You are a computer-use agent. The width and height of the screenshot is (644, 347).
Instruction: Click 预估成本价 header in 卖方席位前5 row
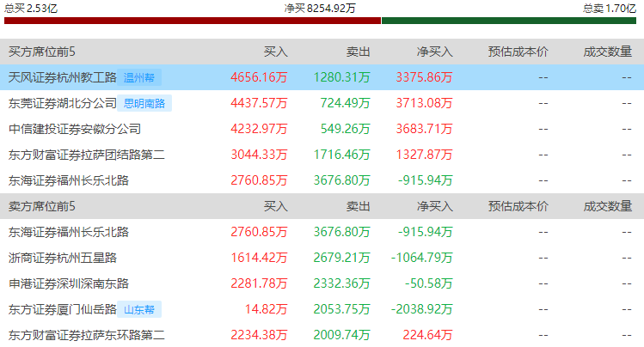(518, 206)
